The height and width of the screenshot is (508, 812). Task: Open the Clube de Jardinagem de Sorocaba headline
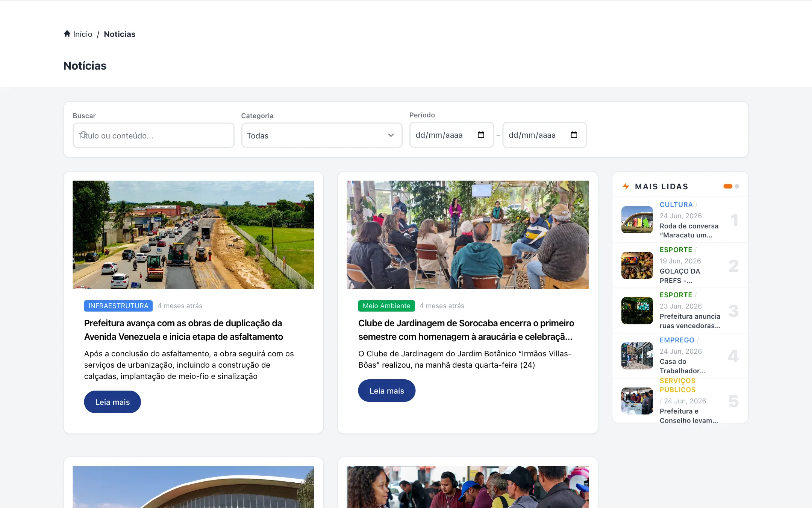pyautogui.click(x=466, y=330)
